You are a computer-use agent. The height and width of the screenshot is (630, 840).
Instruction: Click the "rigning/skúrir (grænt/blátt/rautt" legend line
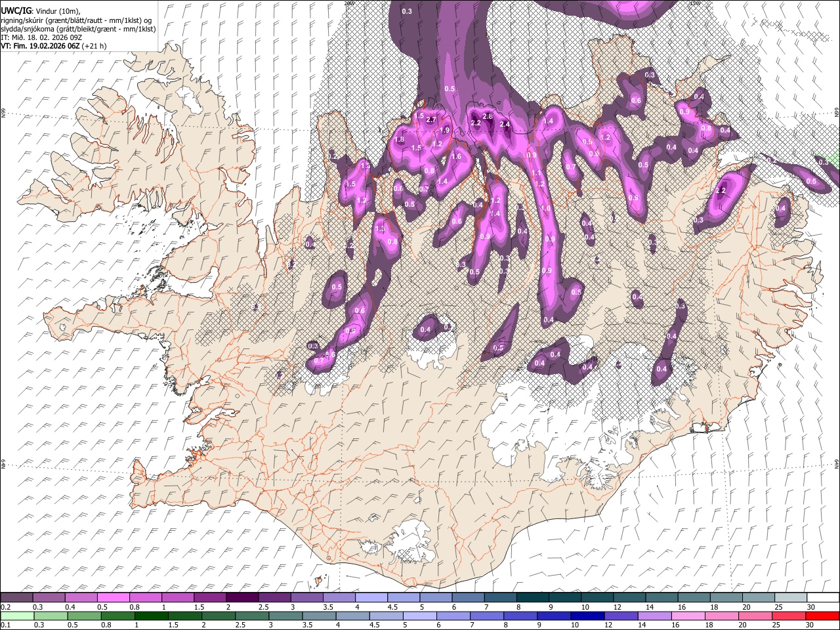[77, 20]
